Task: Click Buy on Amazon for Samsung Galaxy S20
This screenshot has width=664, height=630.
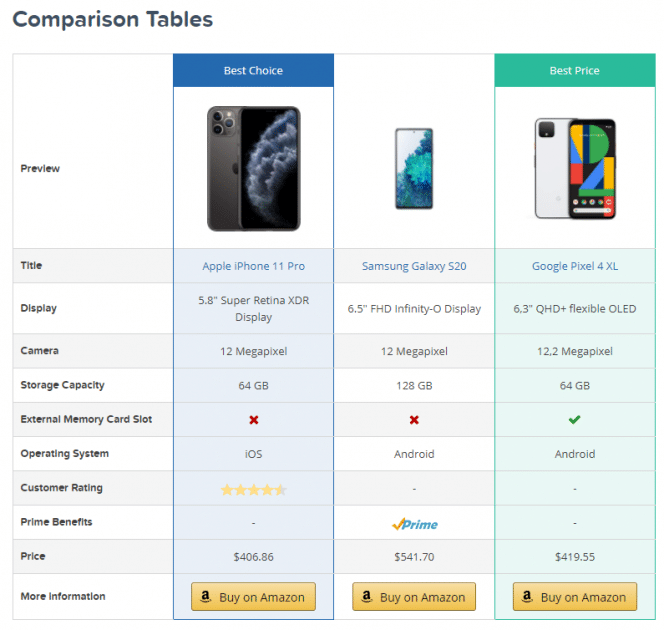Action: click(x=414, y=597)
